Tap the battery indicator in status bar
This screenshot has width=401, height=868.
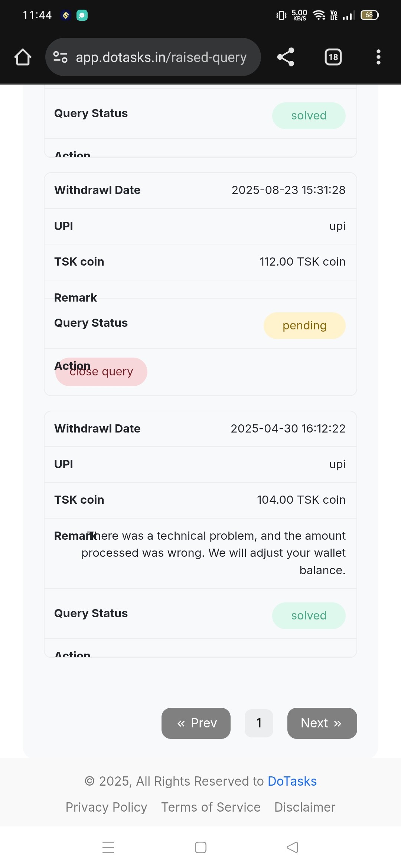tap(370, 15)
